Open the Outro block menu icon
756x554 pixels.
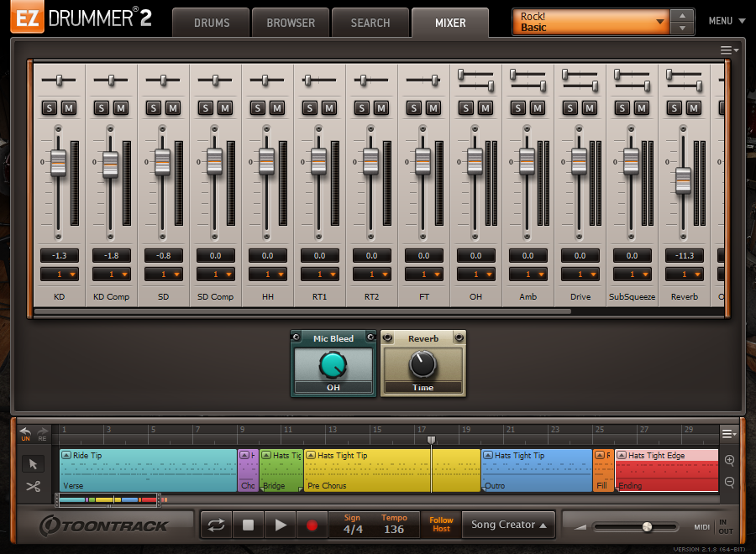488,455
